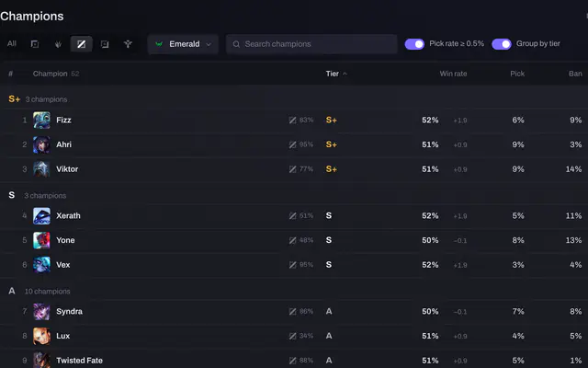Open the Yone champion name link
This screenshot has height=368, width=588.
click(65, 240)
